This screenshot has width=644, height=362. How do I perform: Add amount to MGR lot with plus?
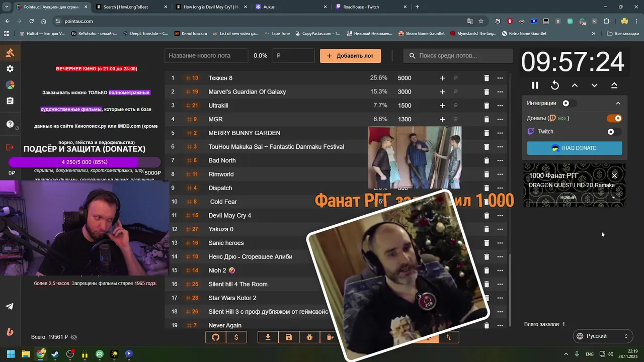(442, 119)
